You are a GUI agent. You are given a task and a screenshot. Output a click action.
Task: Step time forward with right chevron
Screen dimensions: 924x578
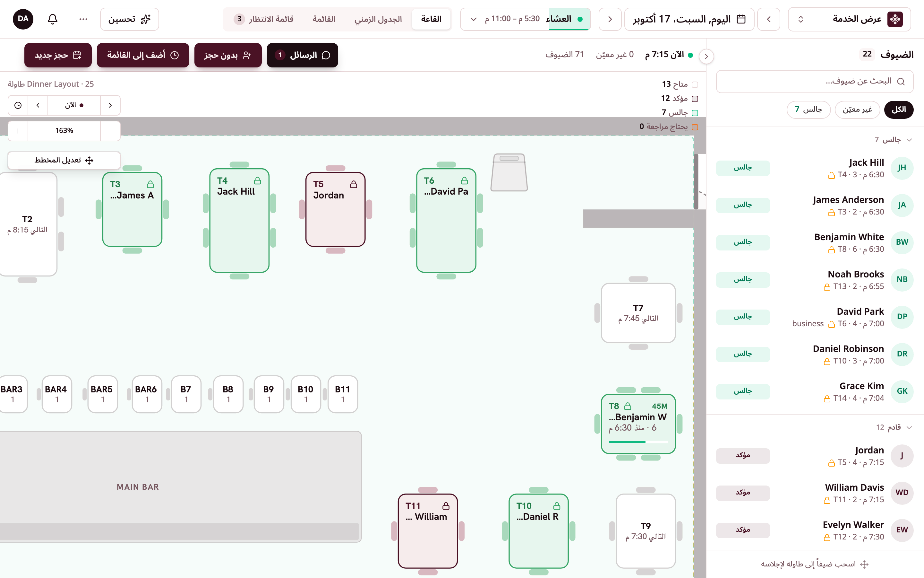[110, 105]
